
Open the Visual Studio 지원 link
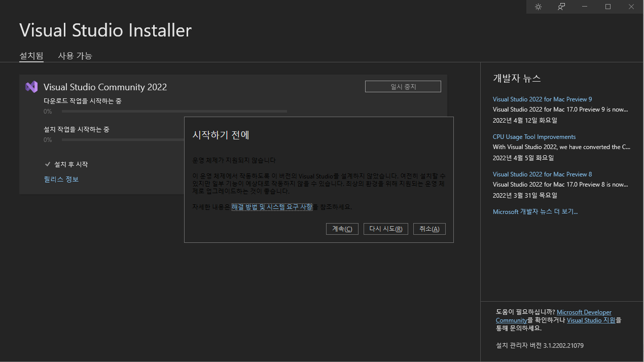point(591,320)
